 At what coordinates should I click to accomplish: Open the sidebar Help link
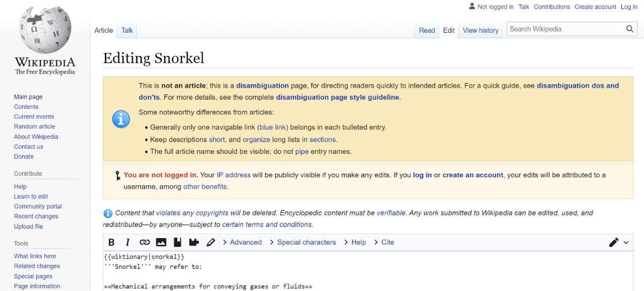(20, 186)
